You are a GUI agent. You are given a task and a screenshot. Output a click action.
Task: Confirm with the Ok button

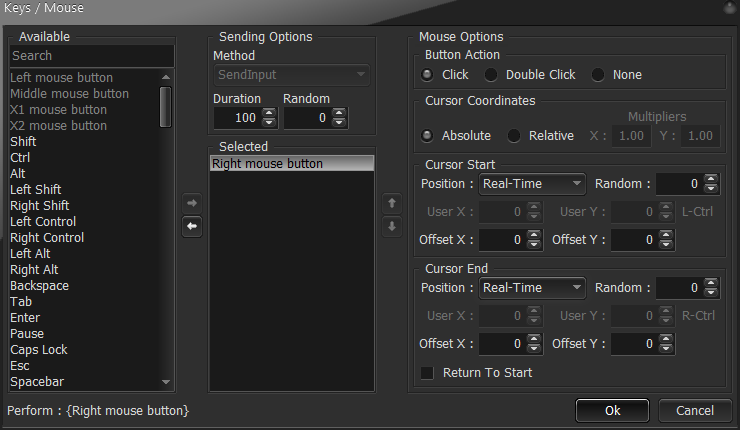613,411
